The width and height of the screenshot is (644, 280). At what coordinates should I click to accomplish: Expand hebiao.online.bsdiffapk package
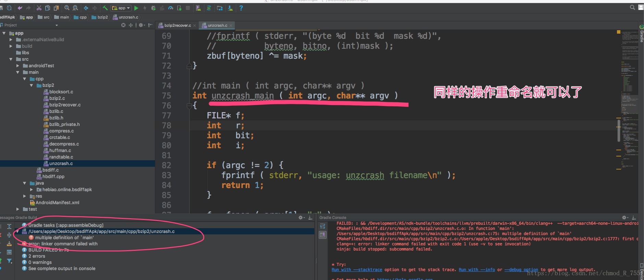[32, 190]
